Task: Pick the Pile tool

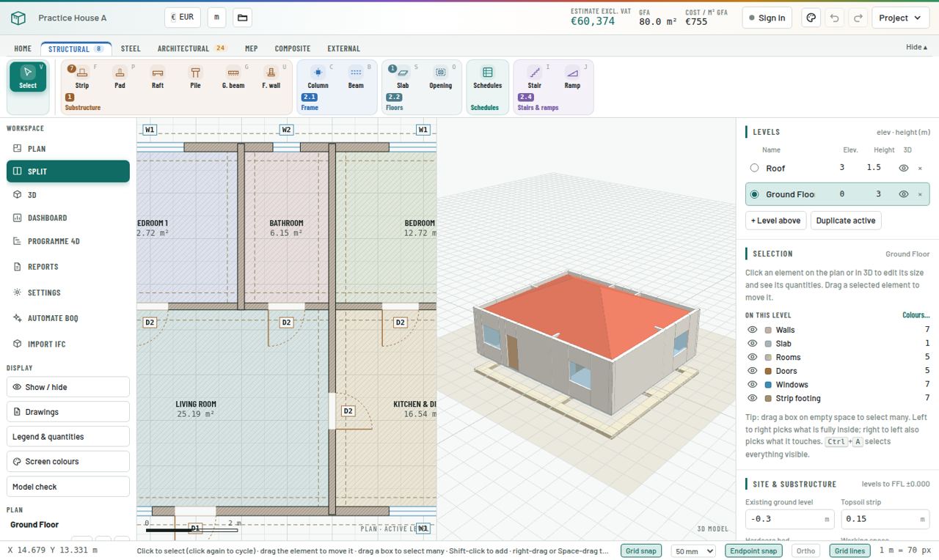Action: pos(195,77)
